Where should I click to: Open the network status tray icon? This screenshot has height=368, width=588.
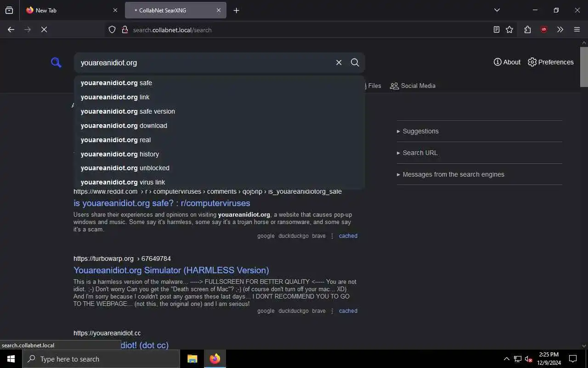pos(518,359)
